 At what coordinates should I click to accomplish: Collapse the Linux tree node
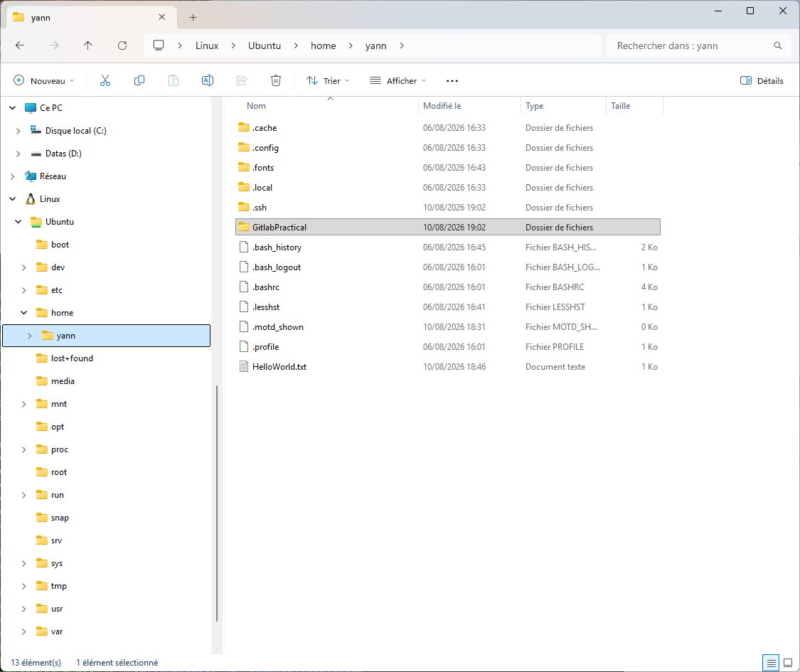click(x=13, y=199)
